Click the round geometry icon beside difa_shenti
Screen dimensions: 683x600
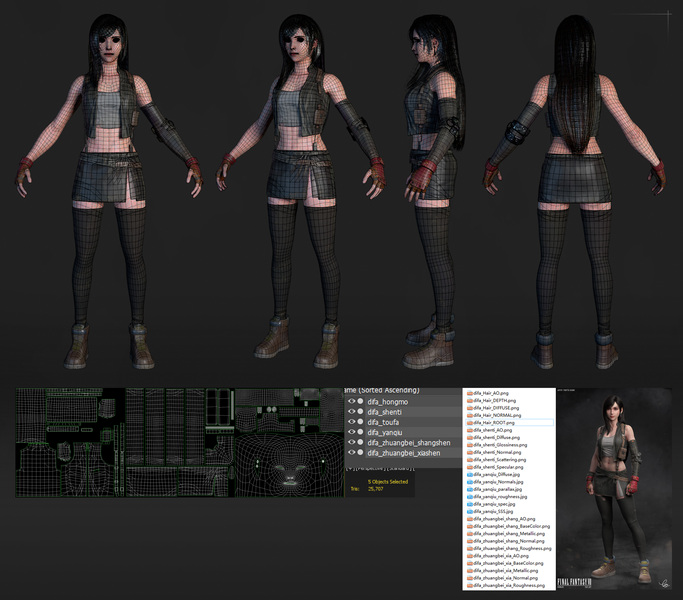(360, 411)
